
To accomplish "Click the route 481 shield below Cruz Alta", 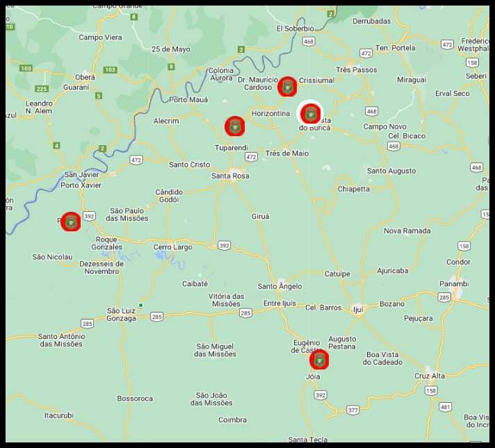I will [x=446, y=407].
